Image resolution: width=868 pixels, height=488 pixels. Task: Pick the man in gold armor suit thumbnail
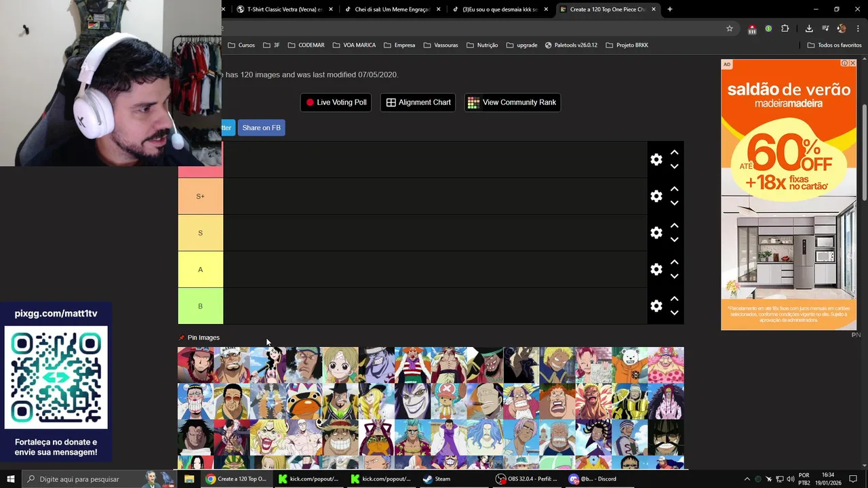pyautogui.click(x=629, y=401)
